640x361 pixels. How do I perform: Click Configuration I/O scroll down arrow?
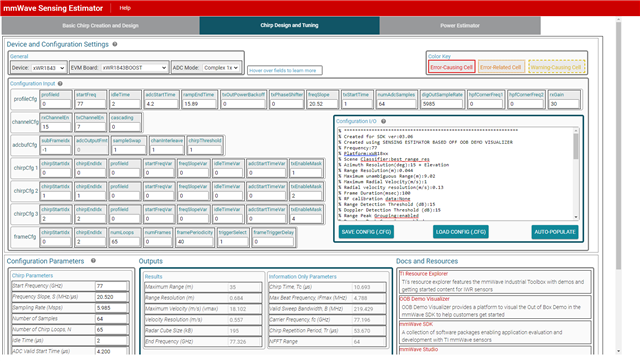coord(576,217)
